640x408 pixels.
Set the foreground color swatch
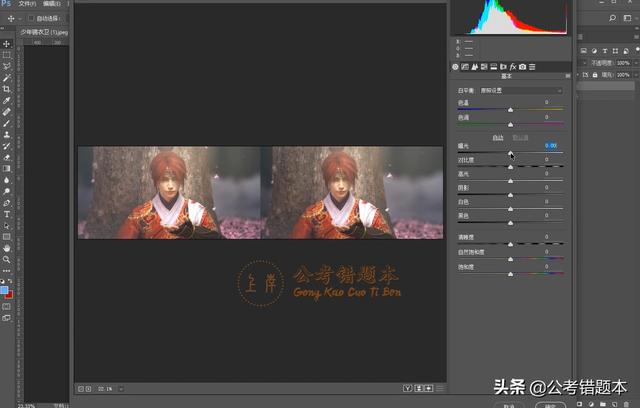[4, 290]
